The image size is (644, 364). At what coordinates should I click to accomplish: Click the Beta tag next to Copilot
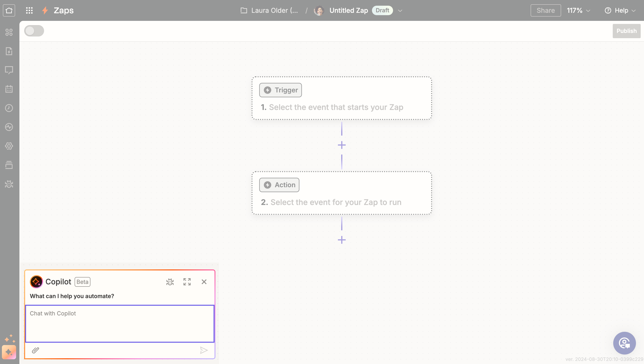tap(82, 282)
